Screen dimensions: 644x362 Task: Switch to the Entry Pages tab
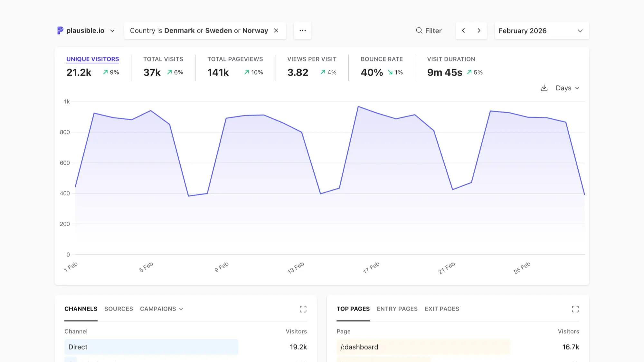(397, 309)
